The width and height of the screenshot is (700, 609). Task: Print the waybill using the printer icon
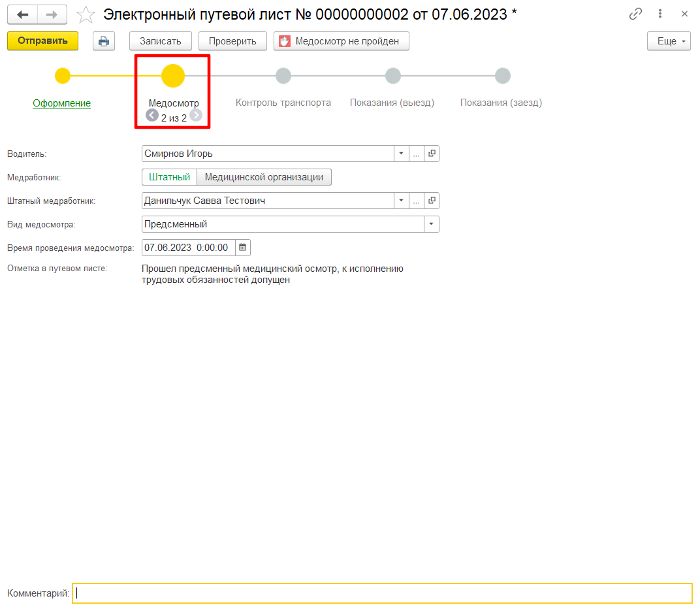(x=104, y=41)
